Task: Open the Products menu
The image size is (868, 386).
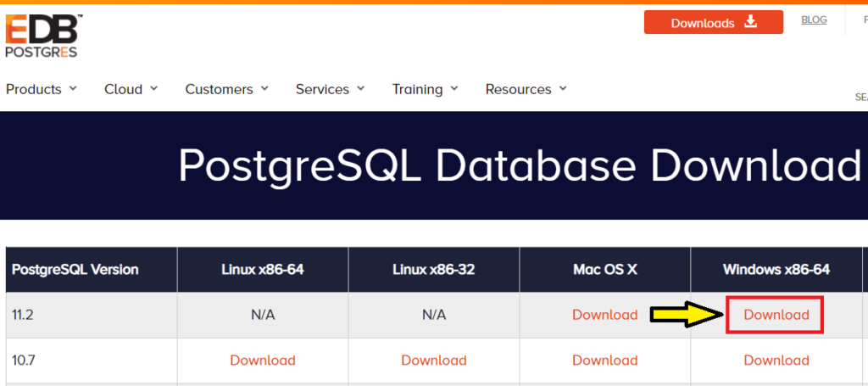Action: (34, 89)
